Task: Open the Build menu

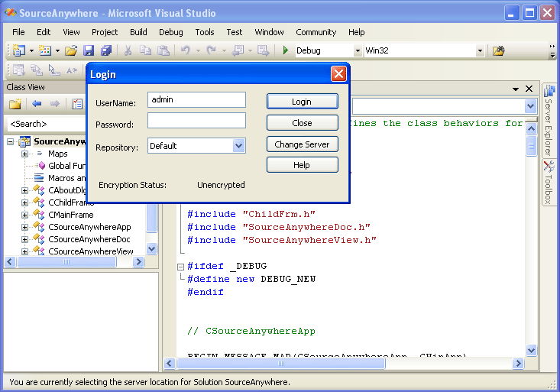Action: pyautogui.click(x=138, y=32)
